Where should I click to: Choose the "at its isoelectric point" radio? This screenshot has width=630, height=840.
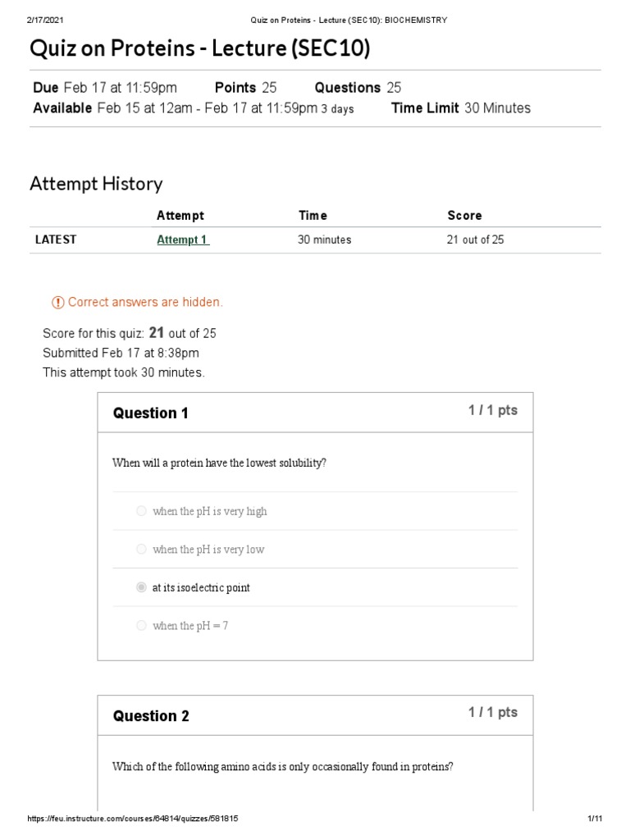141,587
